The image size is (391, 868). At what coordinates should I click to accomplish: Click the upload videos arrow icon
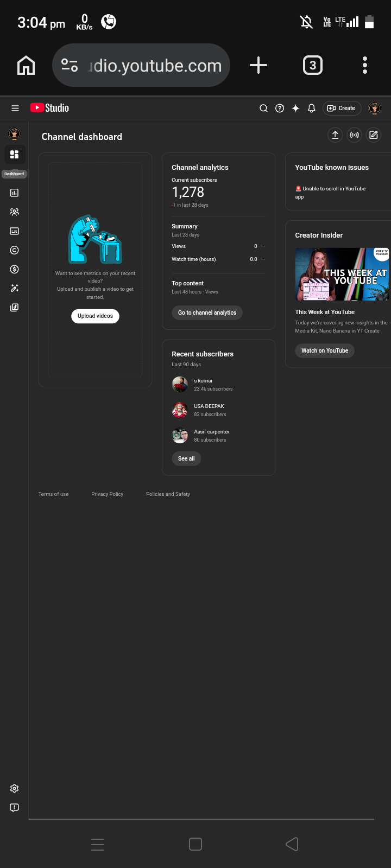[335, 135]
